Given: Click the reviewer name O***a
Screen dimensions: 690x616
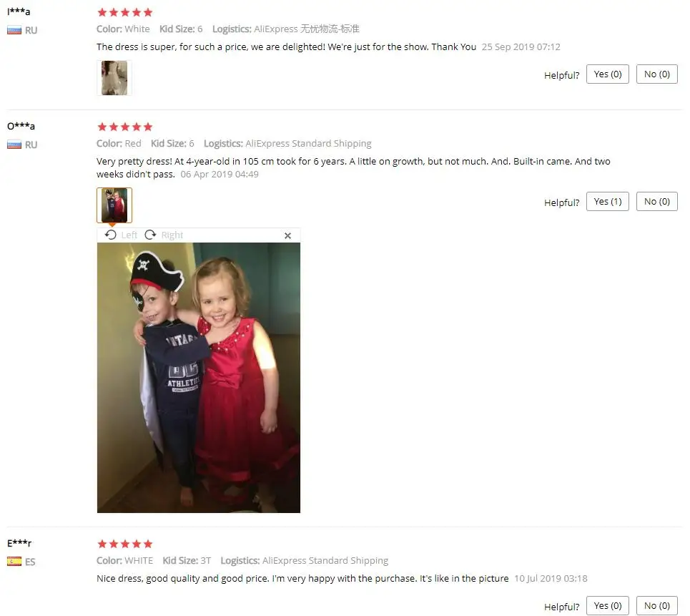Looking at the screenshot, I should (x=21, y=127).
